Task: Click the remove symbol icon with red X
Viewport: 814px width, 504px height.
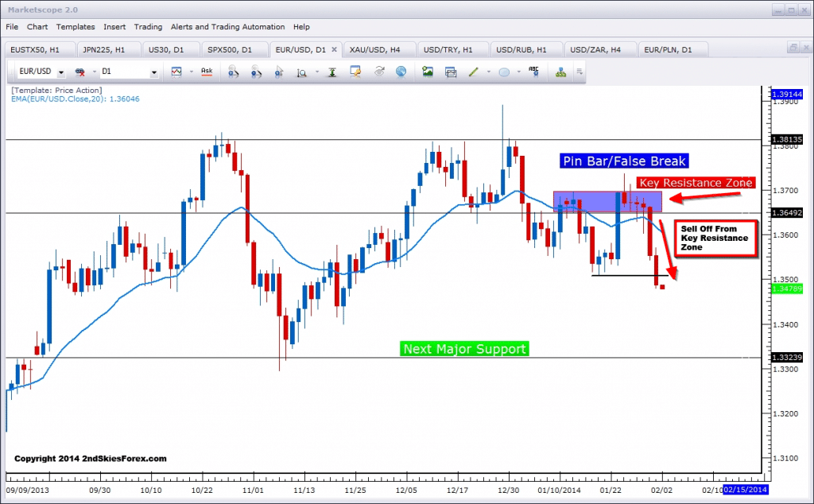Action: 80,72
